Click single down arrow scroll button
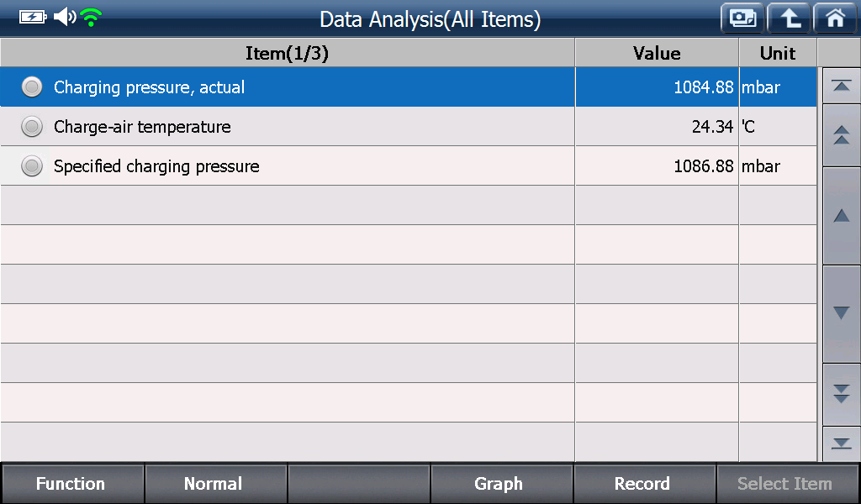Image resolution: width=861 pixels, height=504 pixels. (841, 313)
